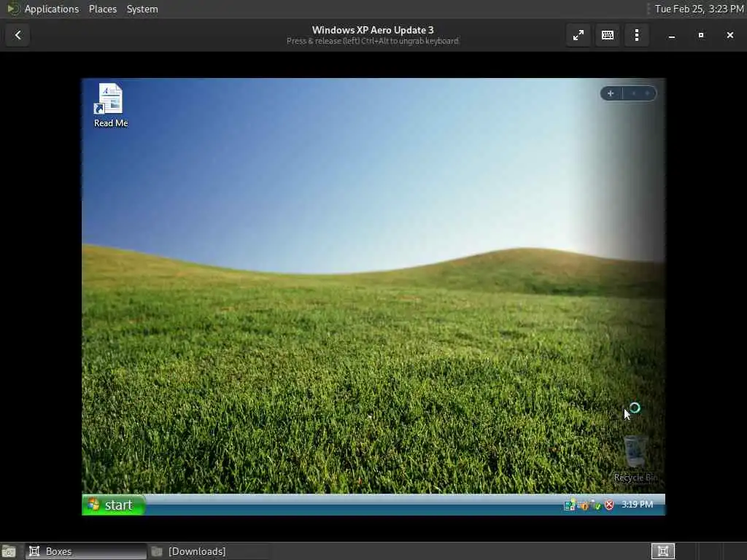Screen dimensions: 747x560
Task: Open the Read Me desktop shortcut
Action: point(111,105)
